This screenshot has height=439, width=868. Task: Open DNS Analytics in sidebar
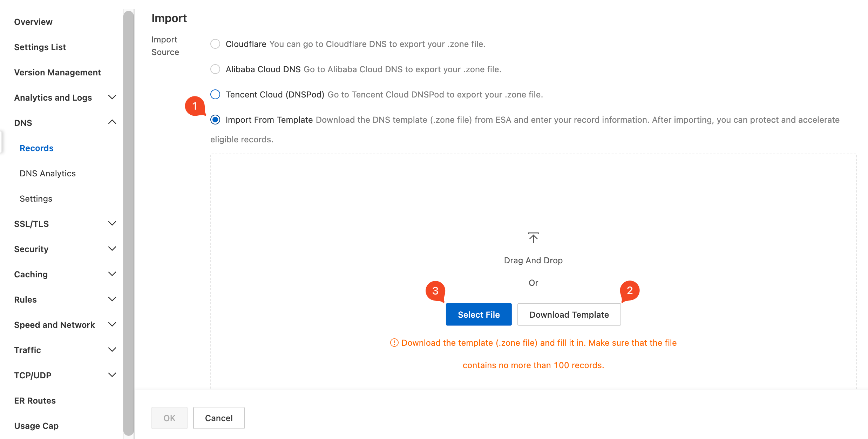tap(48, 173)
